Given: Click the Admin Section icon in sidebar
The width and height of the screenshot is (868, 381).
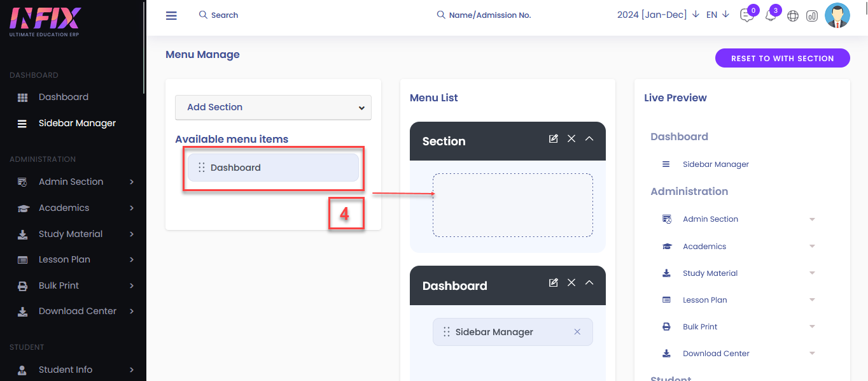Looking at the screenshot, I should (23, 182).
